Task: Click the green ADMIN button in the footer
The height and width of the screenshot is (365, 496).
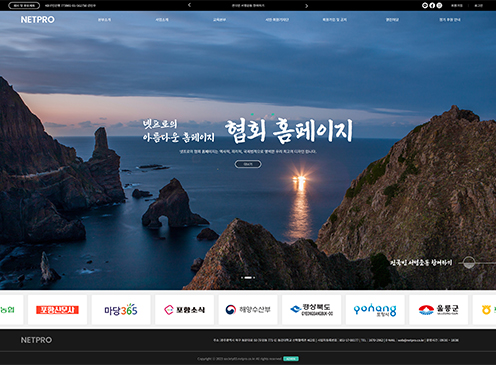Action: [x=291, y=359]
